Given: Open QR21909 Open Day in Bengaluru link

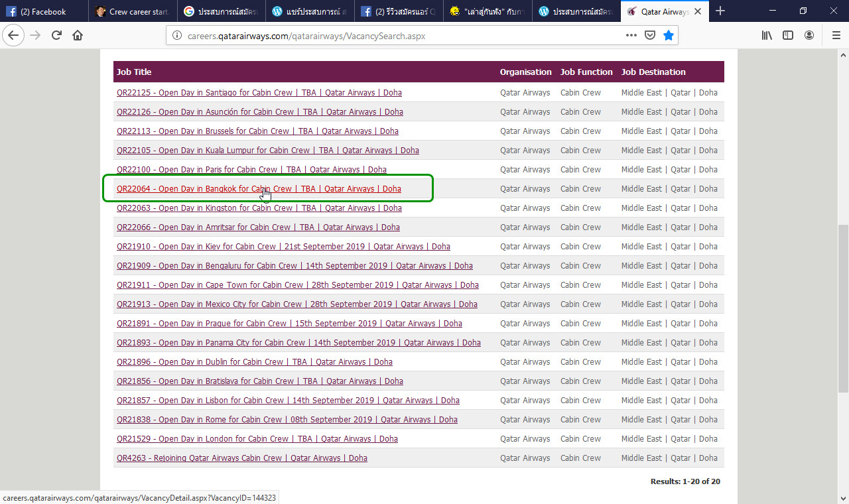Looking at the screenshot, I should click(x=294, y=266).
